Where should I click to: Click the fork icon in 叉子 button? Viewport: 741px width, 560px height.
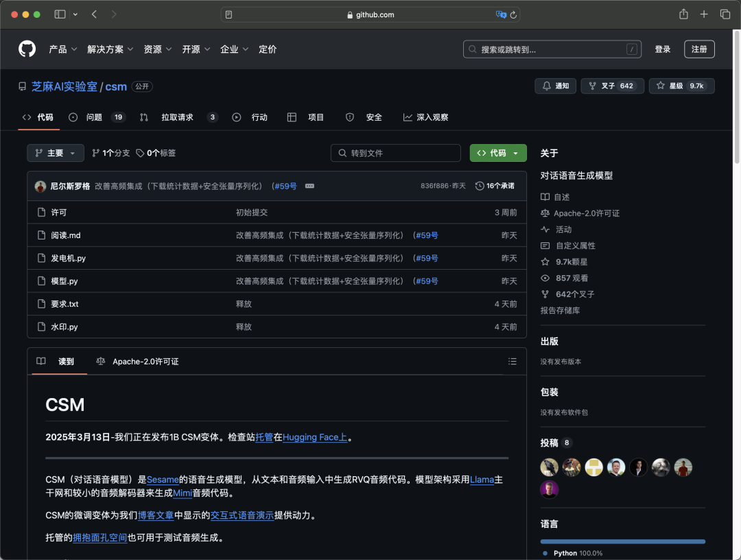(592, 86)
